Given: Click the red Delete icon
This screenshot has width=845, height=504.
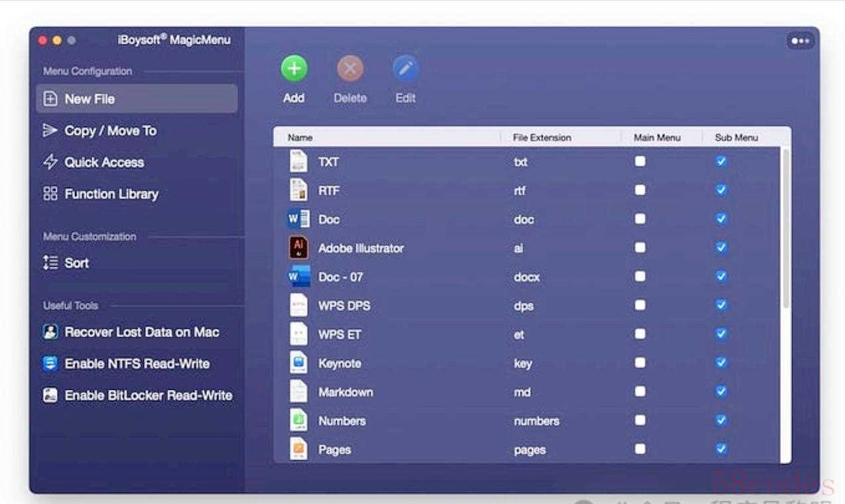Looking at the screenshot, I should point(350,68).
